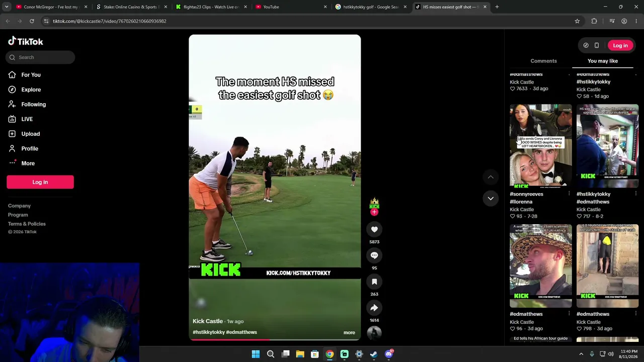View site information icon in address bar
644x362 pixels.
point(46,21)
